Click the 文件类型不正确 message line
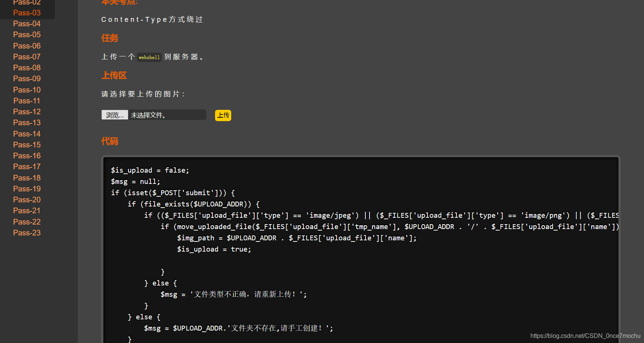The height and width of the screenshot is (343, 644). 233,294
